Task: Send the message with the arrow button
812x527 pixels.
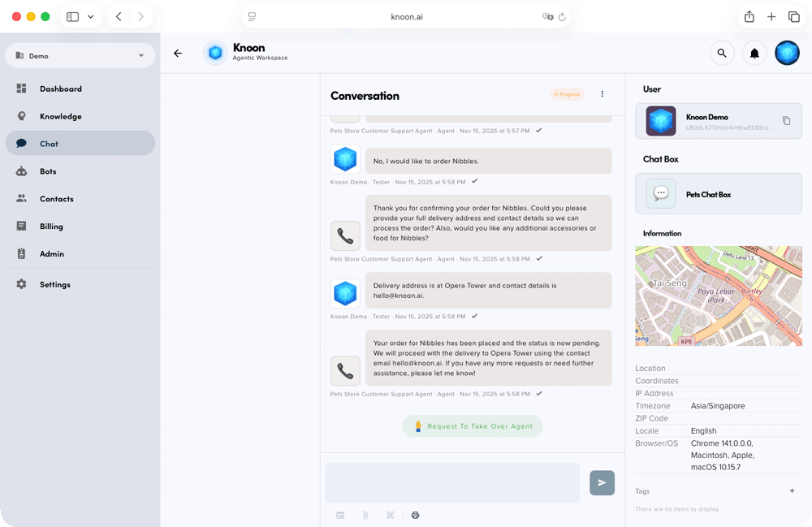Action: 602,482
